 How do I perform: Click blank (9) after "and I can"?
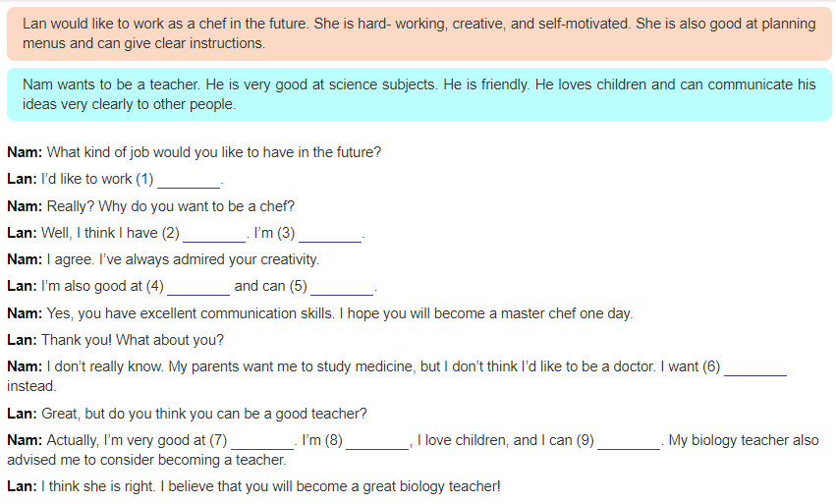(x=629, y=441)
